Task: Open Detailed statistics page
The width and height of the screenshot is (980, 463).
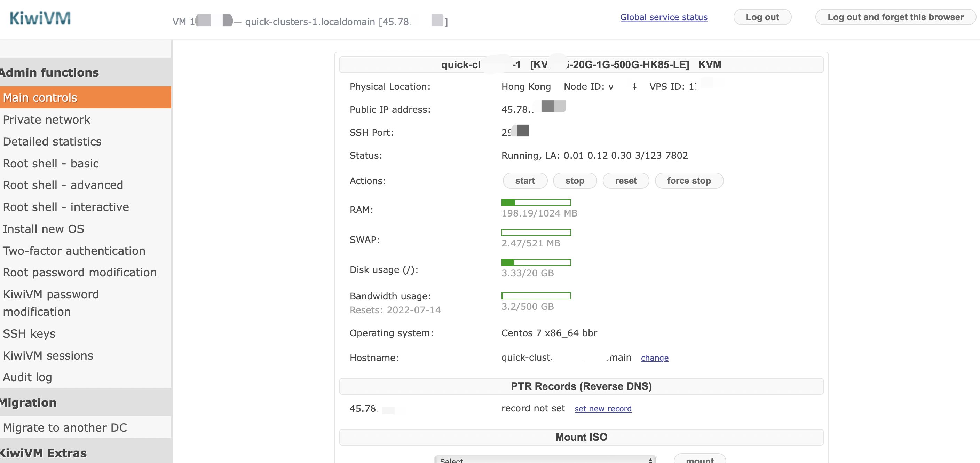Action: coord(85,142)
